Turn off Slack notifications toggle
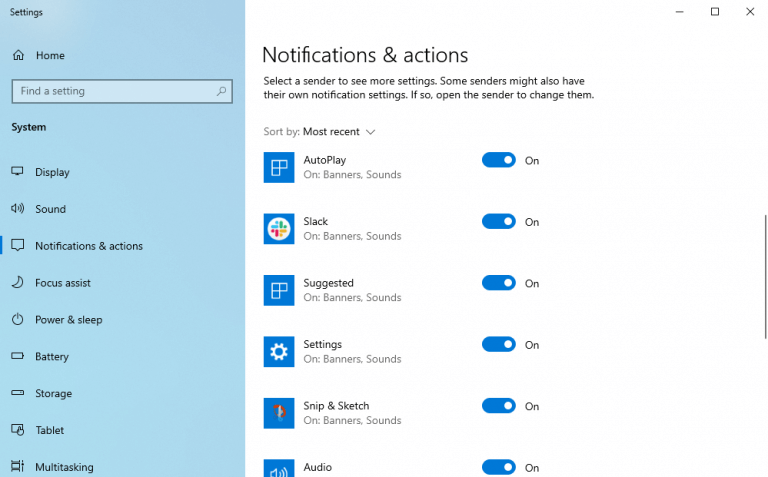This screenshot has width=768, height=477. point(499,221)
